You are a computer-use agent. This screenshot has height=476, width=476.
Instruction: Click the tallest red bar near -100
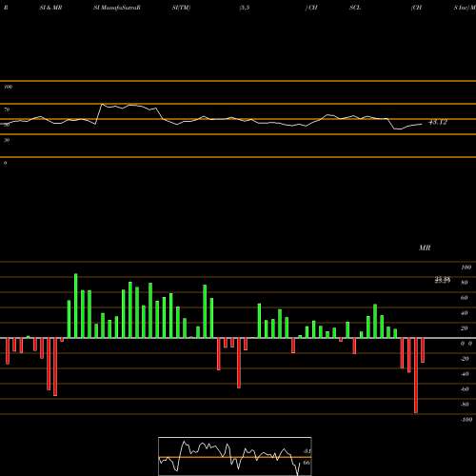(416, 375)
